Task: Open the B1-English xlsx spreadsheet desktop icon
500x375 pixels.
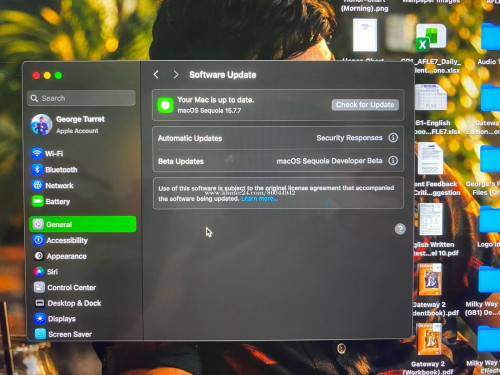Action: coord(431,97)
